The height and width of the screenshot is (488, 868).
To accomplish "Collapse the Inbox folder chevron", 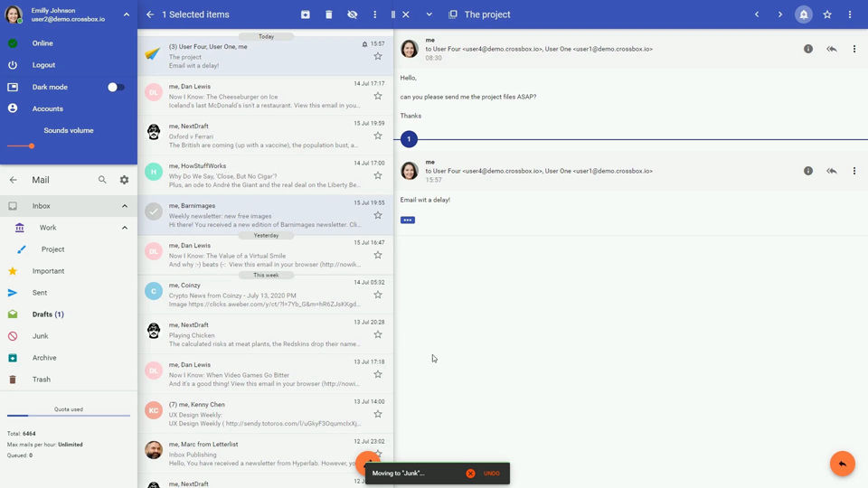I will (x=125, y=206).
